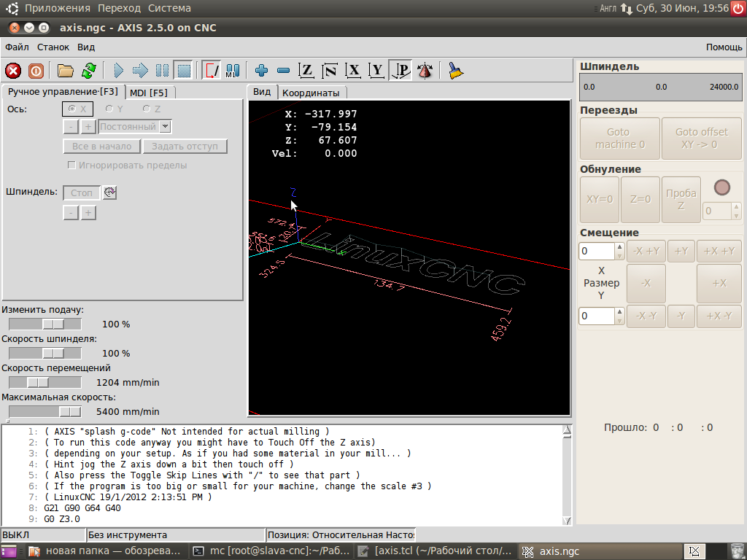Image resolution: width=747 pixels, height=560 pixels.
Task: Select the Z axis radio button
Action: point(147,109)
